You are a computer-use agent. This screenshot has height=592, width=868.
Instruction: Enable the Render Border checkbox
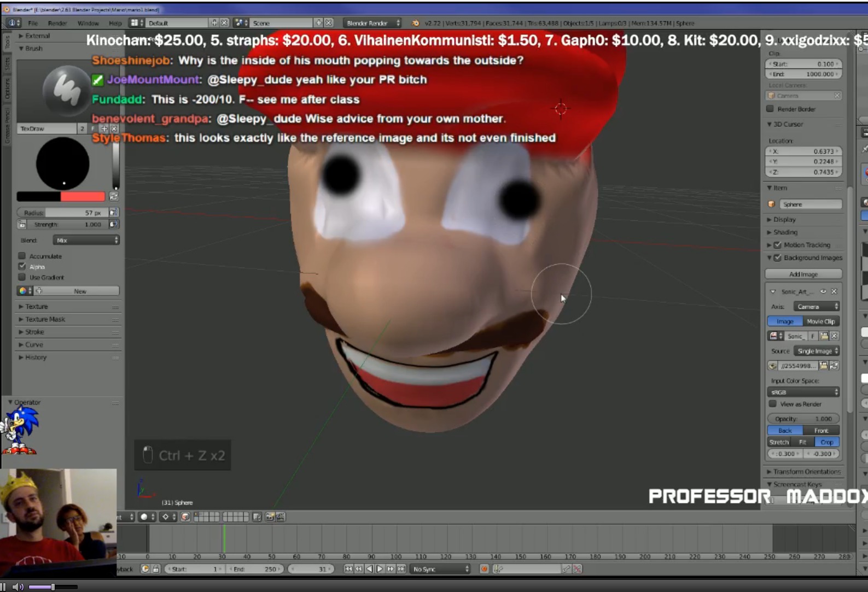pyautogui.click(x=770, y=109)
